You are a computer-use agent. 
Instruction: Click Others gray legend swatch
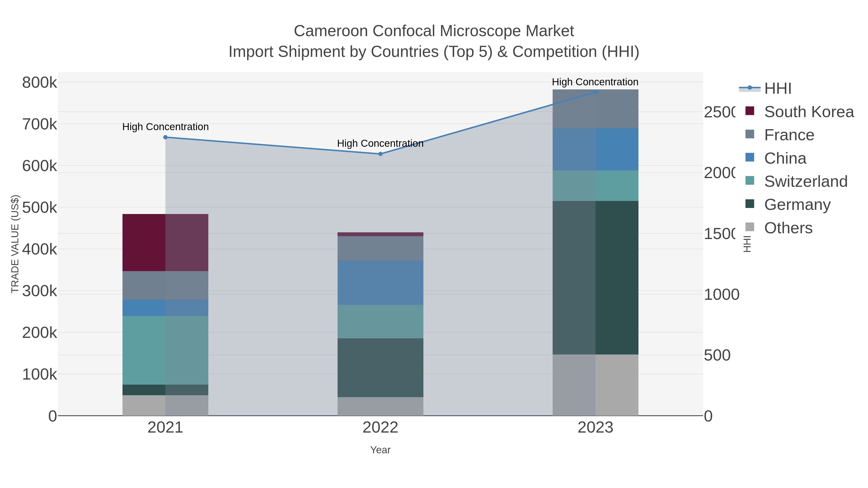click(750, 227)
